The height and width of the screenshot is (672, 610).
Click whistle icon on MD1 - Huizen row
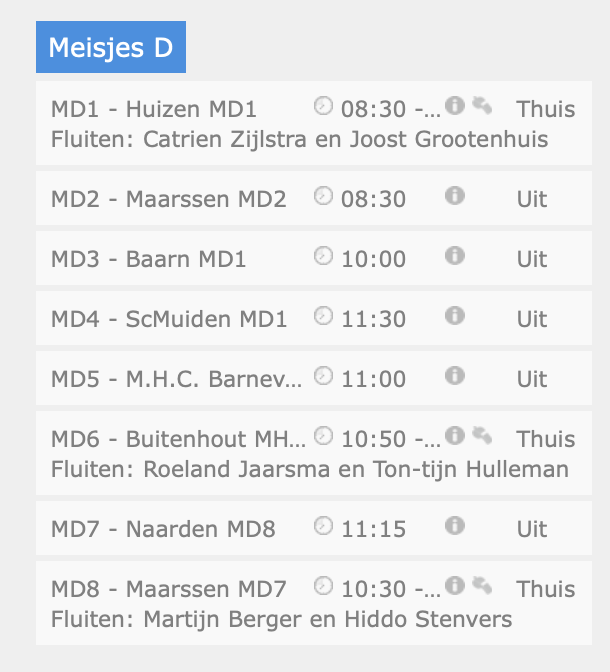(x=482, y=105)
